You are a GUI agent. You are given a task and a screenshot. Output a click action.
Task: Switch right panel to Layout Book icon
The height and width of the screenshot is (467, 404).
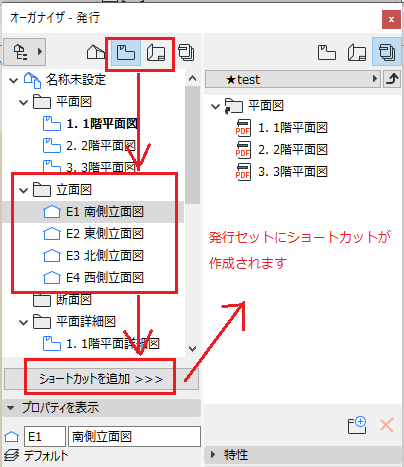(x=357, y=52)
